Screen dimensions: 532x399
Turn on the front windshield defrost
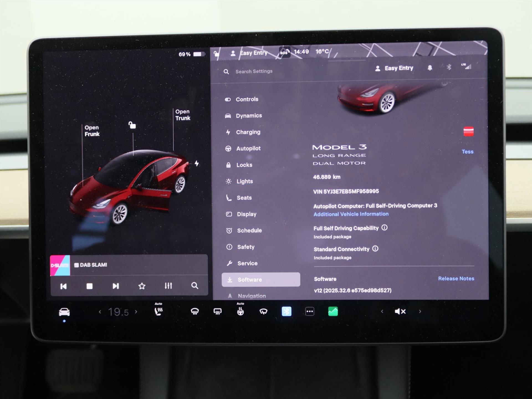click(195, 312)
